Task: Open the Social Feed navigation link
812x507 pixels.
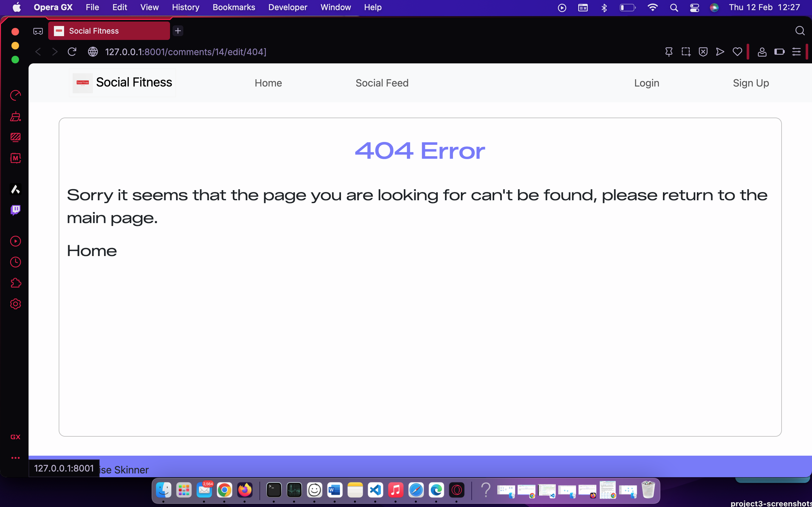Action: pyautogui.click(x=382, y=83)
